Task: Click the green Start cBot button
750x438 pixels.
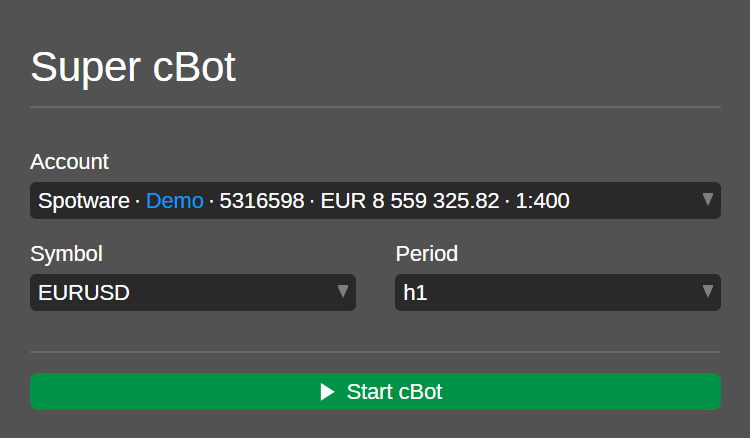Action: [375, 391]
